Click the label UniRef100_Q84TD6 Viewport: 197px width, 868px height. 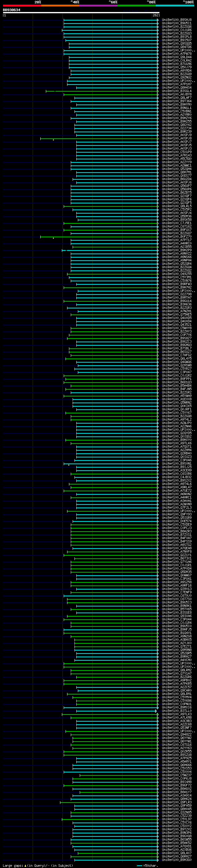coord(177,47)
